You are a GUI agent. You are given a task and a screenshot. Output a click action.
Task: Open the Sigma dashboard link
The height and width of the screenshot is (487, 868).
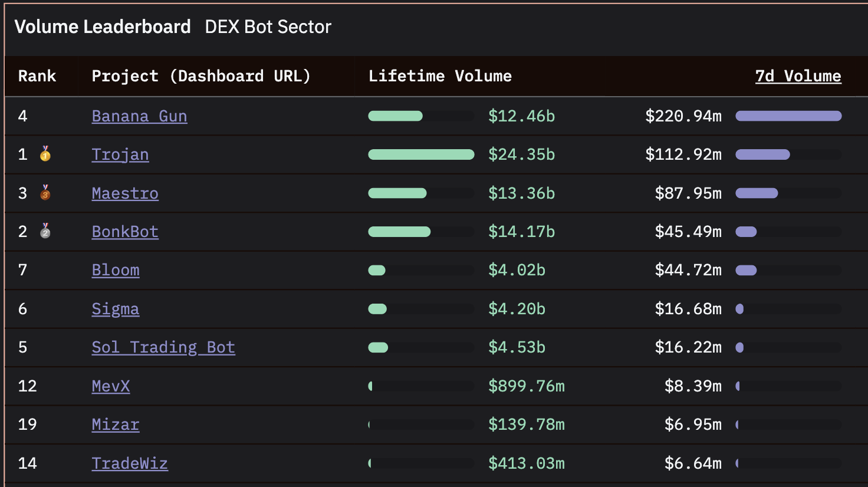click(x=116, y=309)
